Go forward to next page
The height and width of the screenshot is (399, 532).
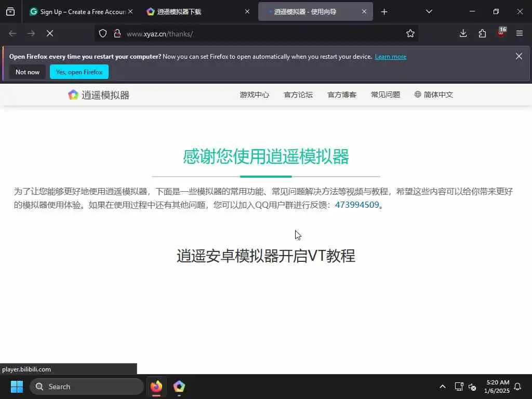point(31,34)
